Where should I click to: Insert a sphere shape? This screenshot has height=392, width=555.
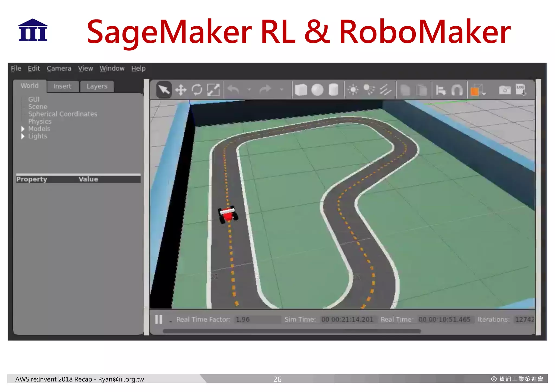click(x=317, y=90)
